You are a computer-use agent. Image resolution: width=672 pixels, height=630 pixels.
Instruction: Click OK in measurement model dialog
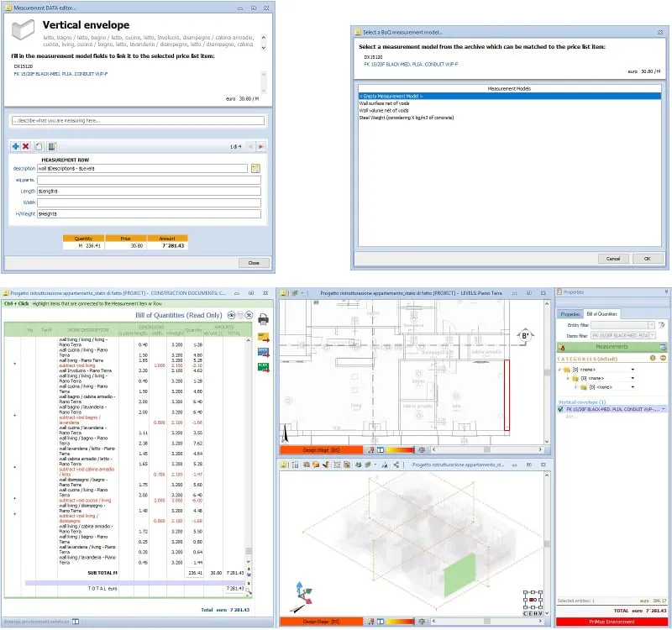pyautogui.click(x=647, y=259)
